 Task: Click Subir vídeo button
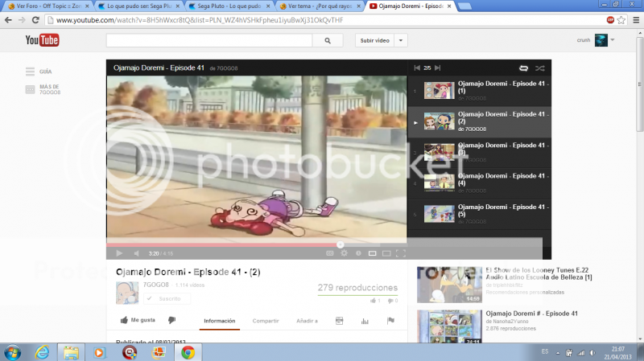pyautogui.click(x=374, y=40)
